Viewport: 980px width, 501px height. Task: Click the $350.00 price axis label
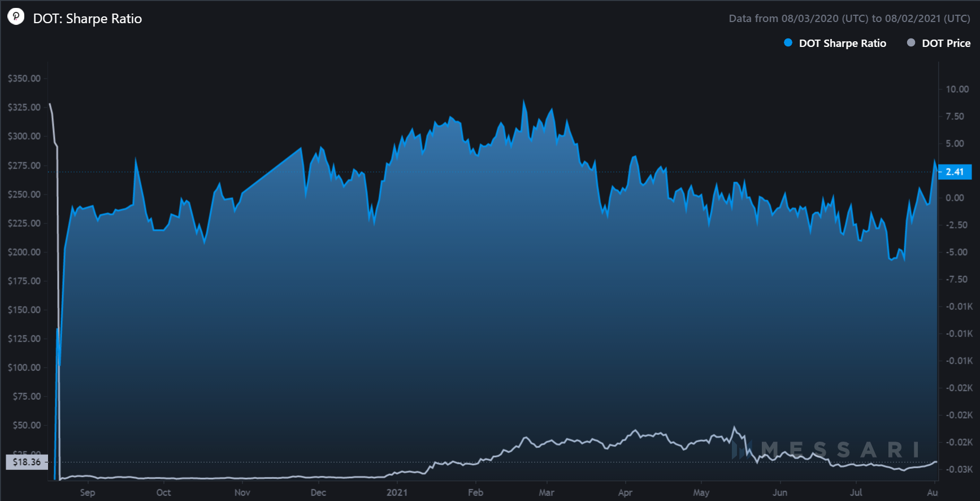point(24,79)
